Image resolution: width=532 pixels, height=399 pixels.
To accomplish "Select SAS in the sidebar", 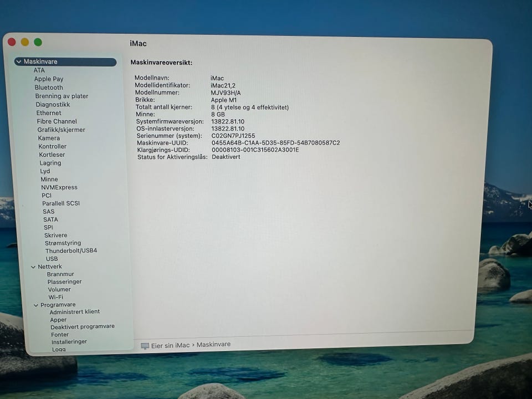I will (49, 211).
